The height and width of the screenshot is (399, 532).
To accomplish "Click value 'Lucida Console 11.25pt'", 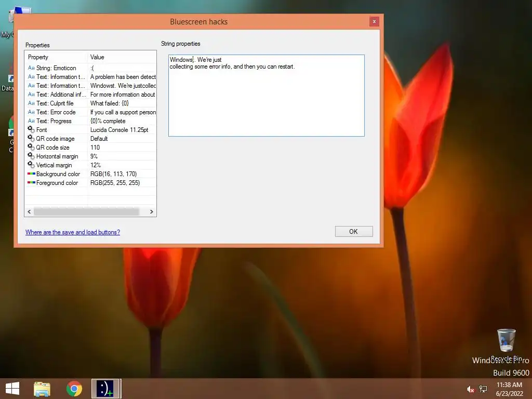I will click(119, 129).
